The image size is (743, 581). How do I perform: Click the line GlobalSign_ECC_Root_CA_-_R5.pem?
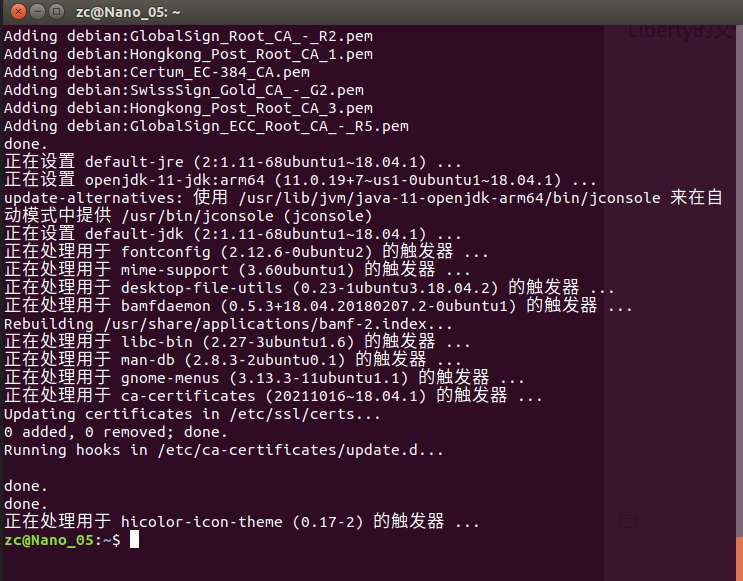[x=206, y=127]
